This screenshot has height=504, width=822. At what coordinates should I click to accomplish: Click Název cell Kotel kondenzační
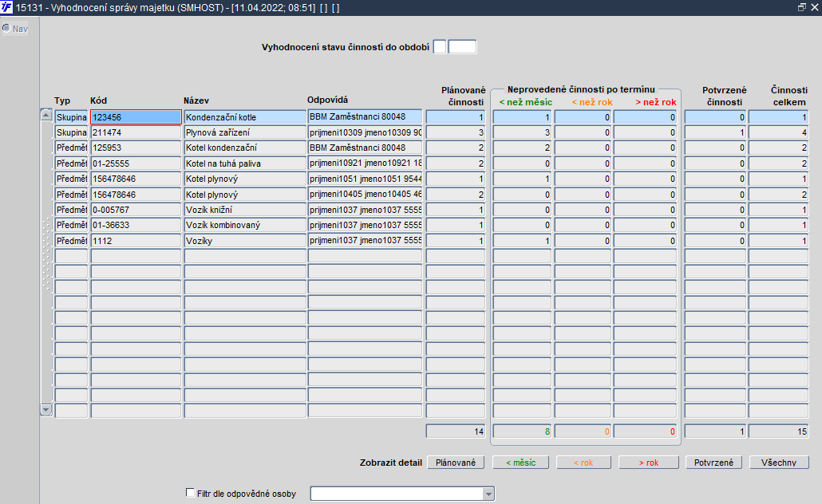(245, 148)
